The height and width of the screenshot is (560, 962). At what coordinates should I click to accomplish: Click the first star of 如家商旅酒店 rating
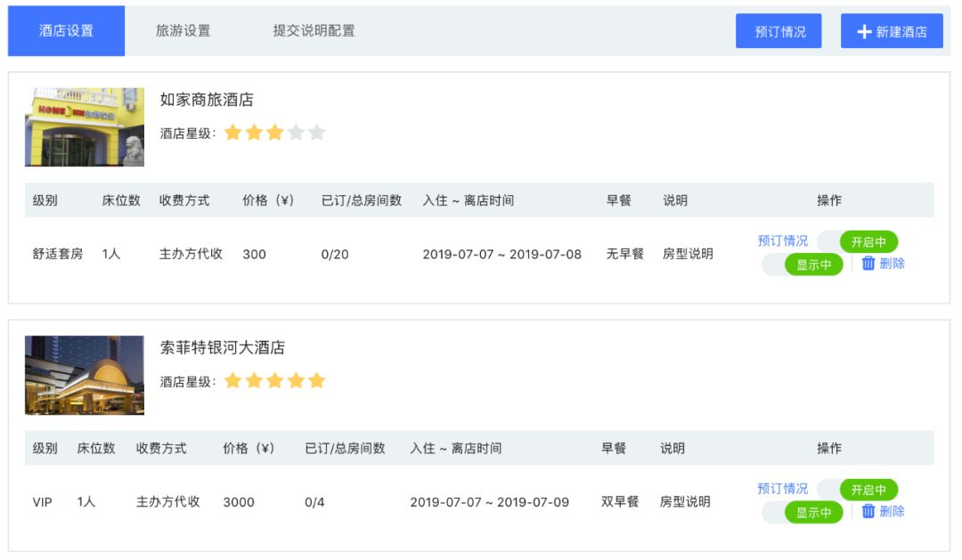[x=233, y=133]
